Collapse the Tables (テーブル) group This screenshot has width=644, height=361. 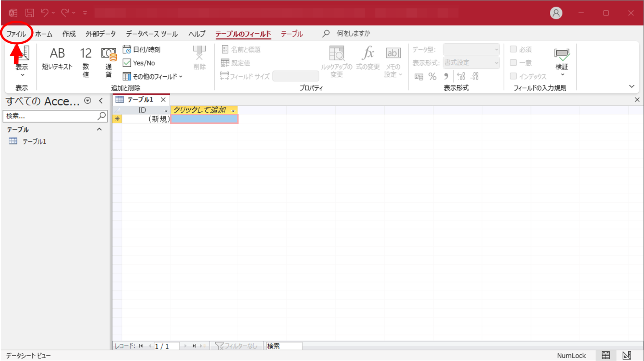coord(99,129)
